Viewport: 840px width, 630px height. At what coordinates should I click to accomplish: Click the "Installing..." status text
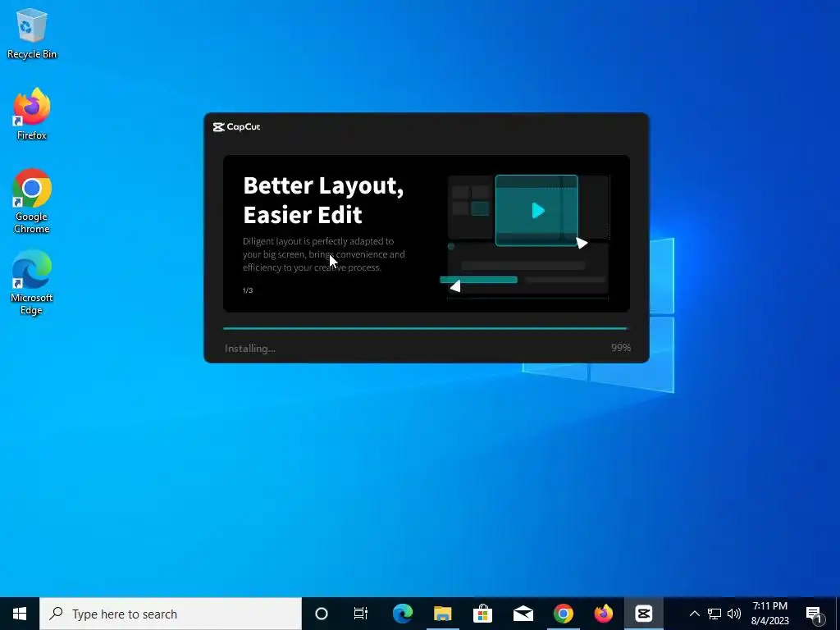click(x=249, y=348)
